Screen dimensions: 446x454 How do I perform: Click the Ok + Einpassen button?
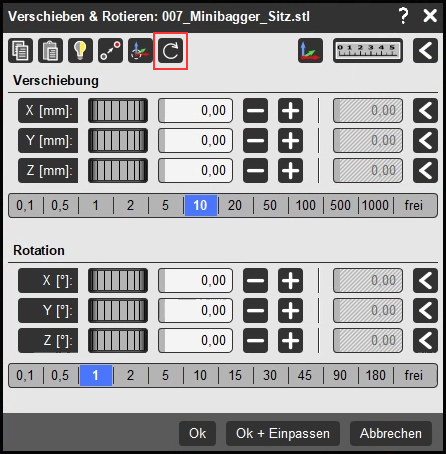(283, 433)
